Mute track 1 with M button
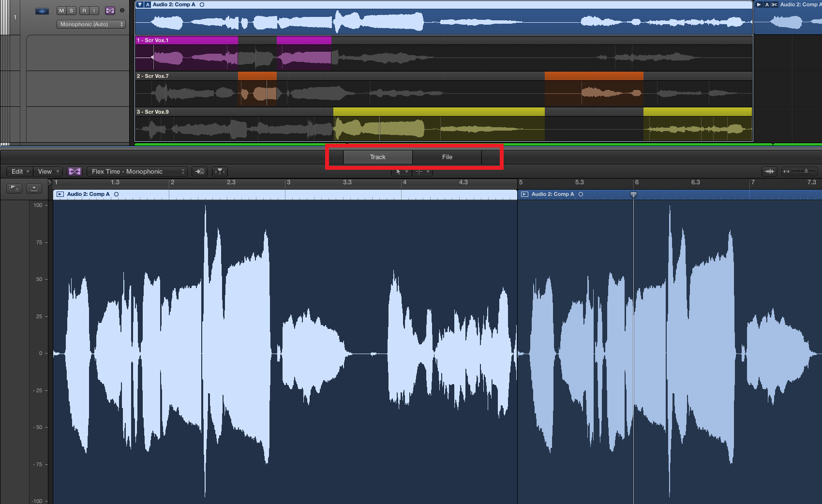This screenshot has width=822, height=504. pos(61,11)
